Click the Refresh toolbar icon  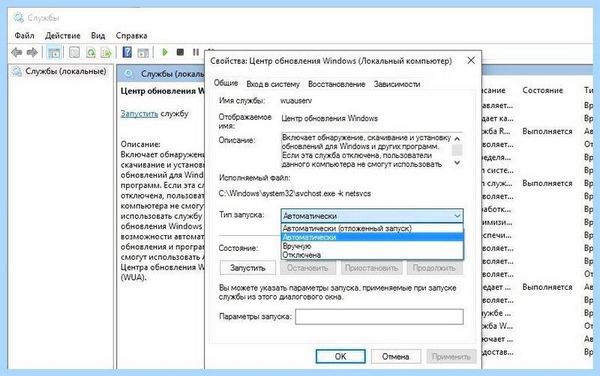(x=91, y=52)
